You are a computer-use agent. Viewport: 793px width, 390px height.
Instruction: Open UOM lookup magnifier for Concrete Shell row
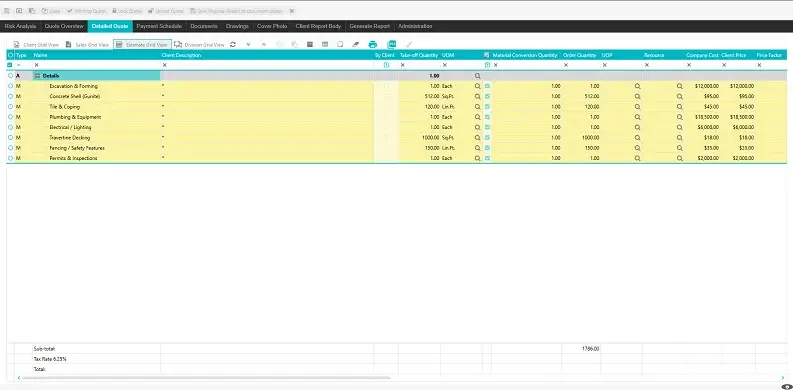click(x=477, y=97)
